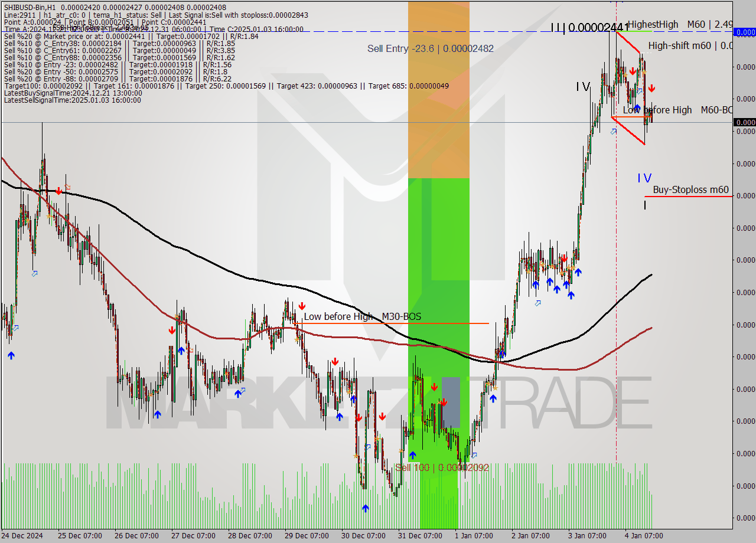Viewport: 756px width, 543px height.
Task: Click the '1 Jan 07:00' time axis label
Action: pos(474,536)
